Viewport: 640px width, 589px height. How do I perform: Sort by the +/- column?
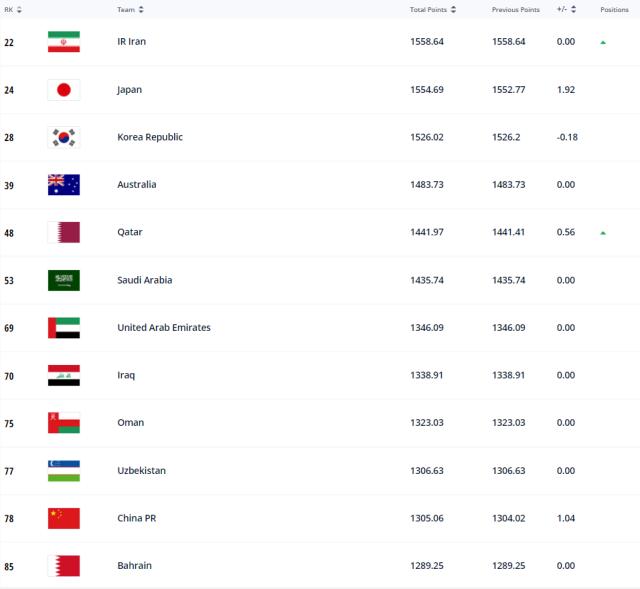[x=567, y=10]
